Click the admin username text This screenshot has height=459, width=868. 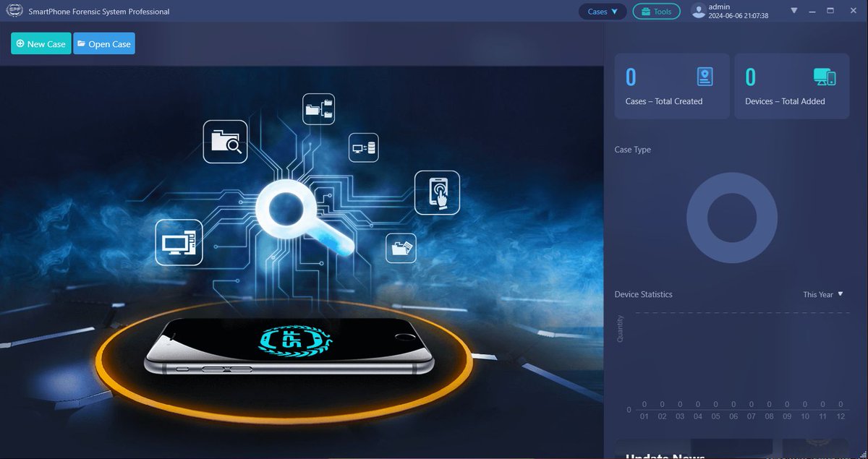pyautogui.click(x=719, y=7)
